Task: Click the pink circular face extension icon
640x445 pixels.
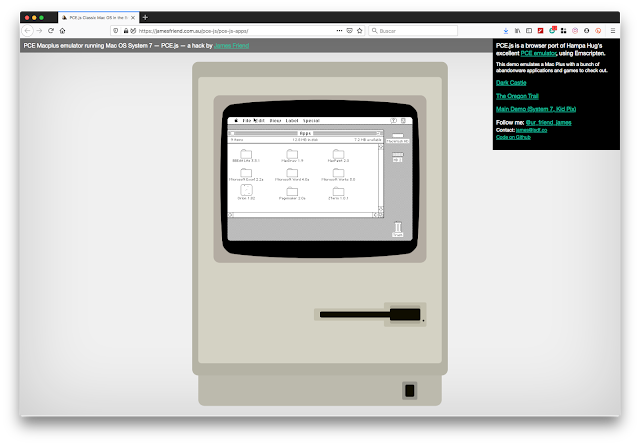Action: (575, 31)
